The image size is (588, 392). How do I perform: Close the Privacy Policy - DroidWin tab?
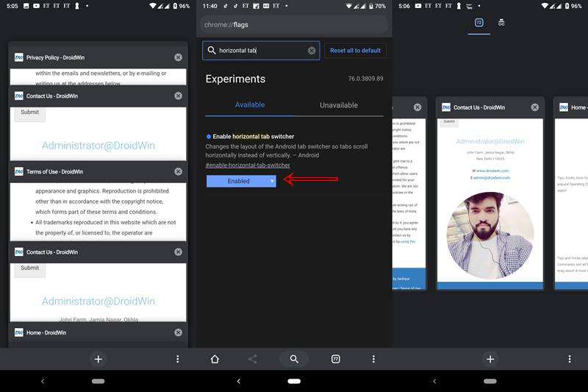pos(178,57)
